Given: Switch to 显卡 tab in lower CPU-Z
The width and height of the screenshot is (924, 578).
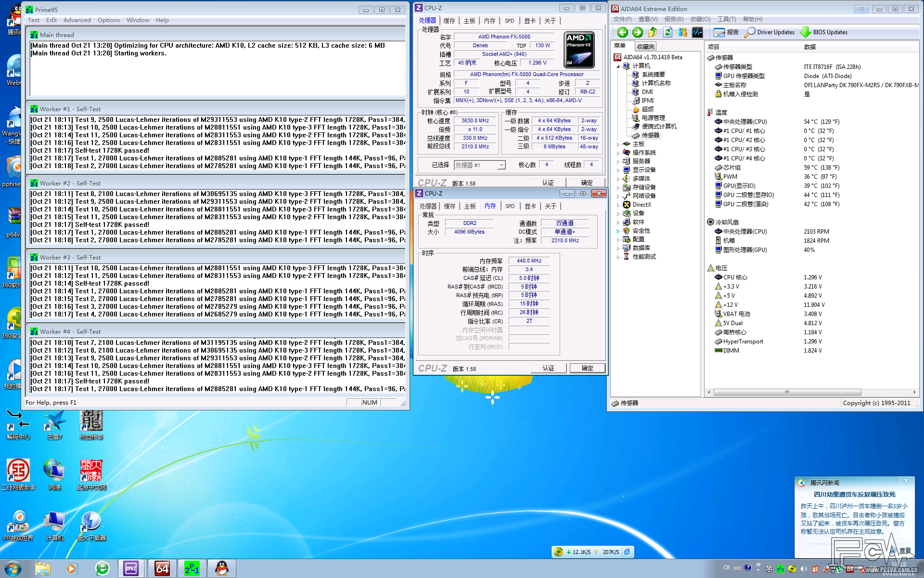Looking at the screenshot, I should pos(530,206).
